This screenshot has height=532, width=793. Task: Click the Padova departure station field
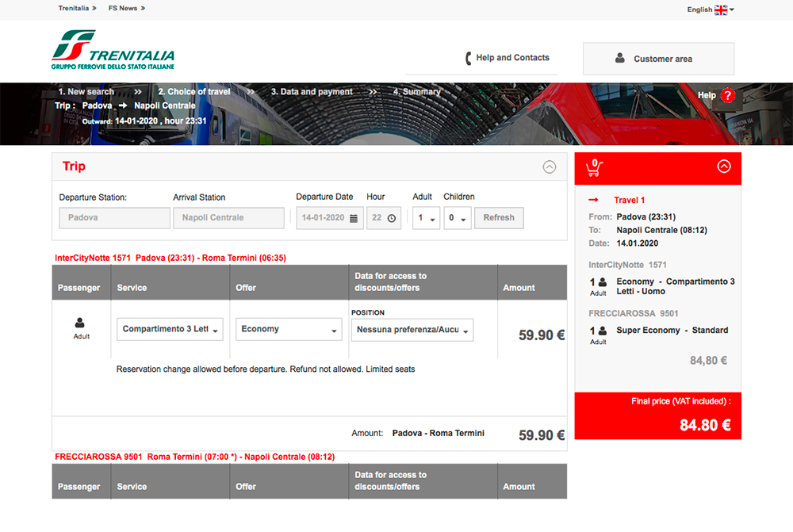[x=114, y=218]
